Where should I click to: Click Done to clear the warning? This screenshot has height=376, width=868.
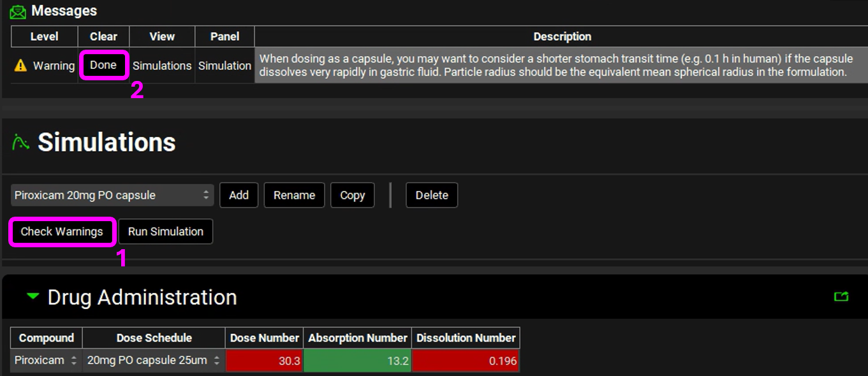tap(103, 65)
